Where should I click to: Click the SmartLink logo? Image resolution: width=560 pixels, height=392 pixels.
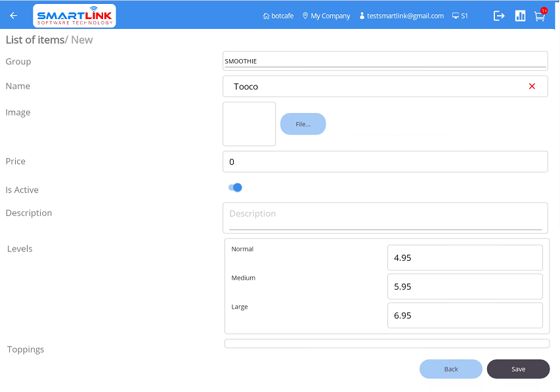click(x=74, y=16)
